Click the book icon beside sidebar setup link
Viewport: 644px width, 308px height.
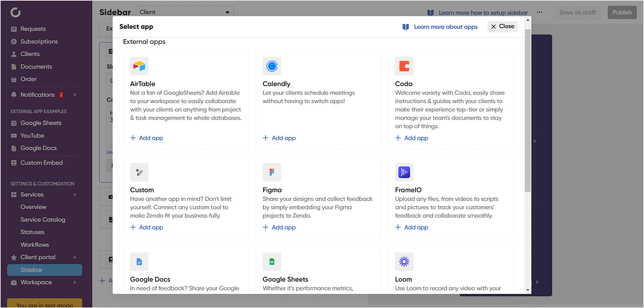430,13
